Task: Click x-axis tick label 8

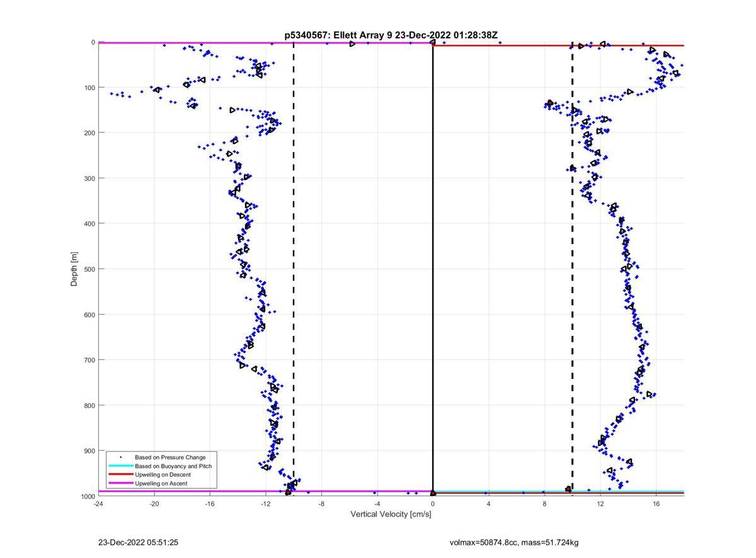Action: coord(544,504)
